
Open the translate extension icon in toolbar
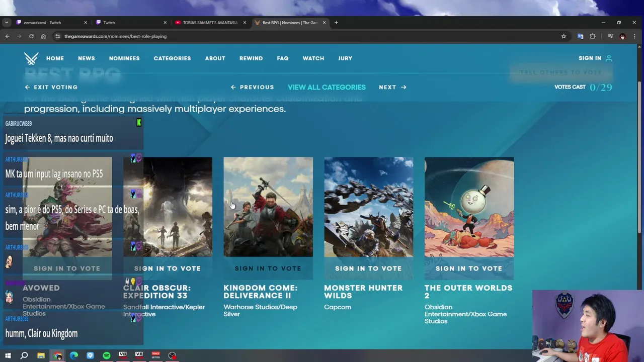point(580,36)
